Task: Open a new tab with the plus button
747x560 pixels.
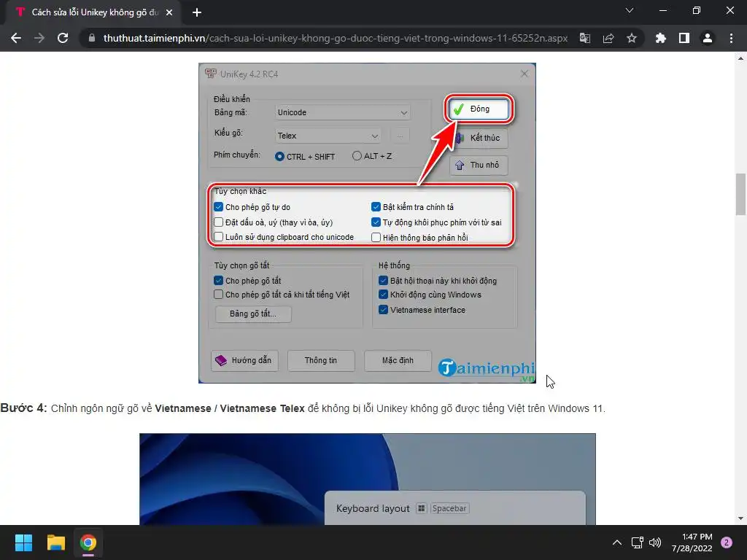Action: tap(197, 12)
